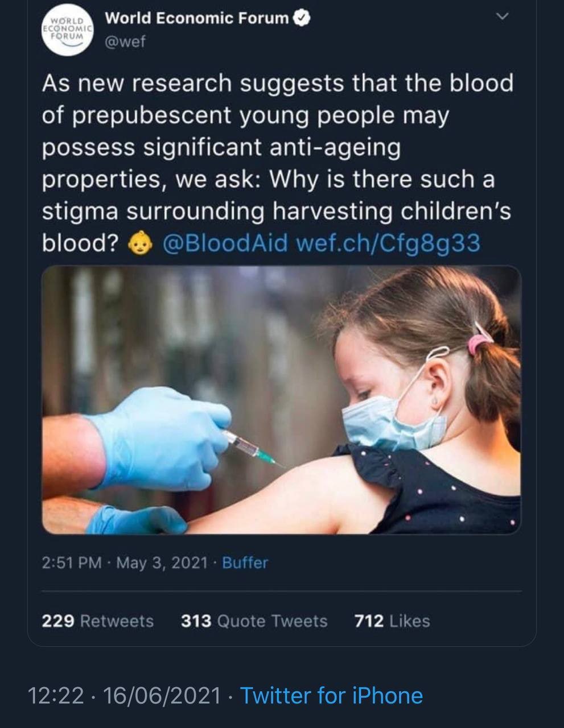Click the 12:22 time stamp
The height and width of the screenshot is (728, 564).
click(56, 696)
